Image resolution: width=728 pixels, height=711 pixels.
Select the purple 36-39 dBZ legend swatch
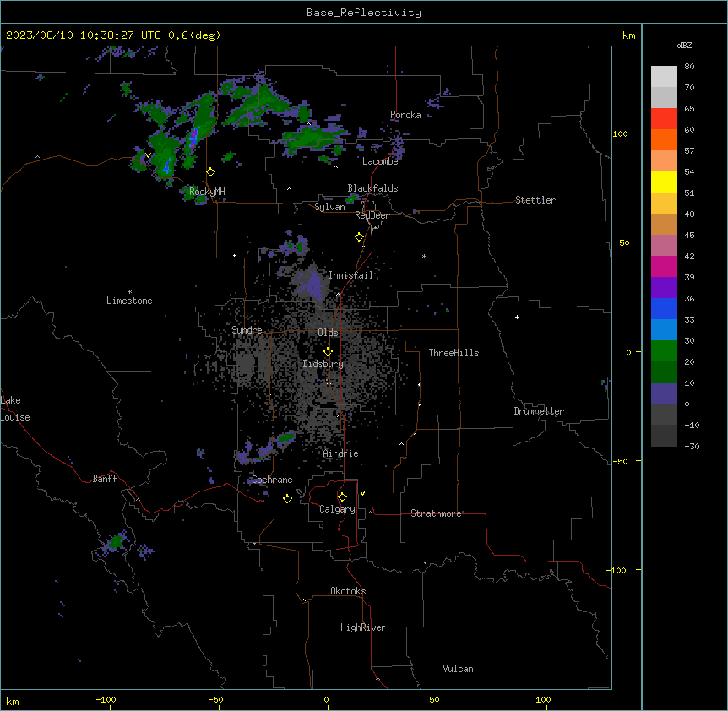[664, 288]
